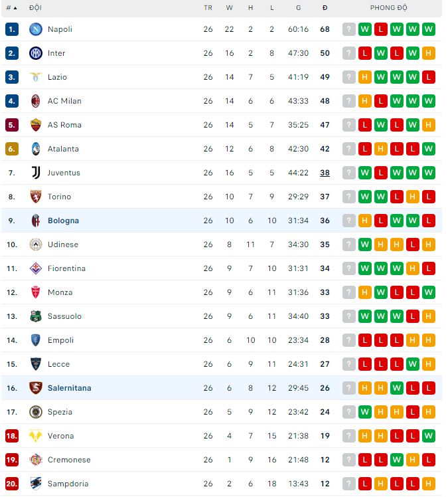This screenshot has height=497, width=448.
Task: Sort standings by the W wins column
Action: (230, 8)
